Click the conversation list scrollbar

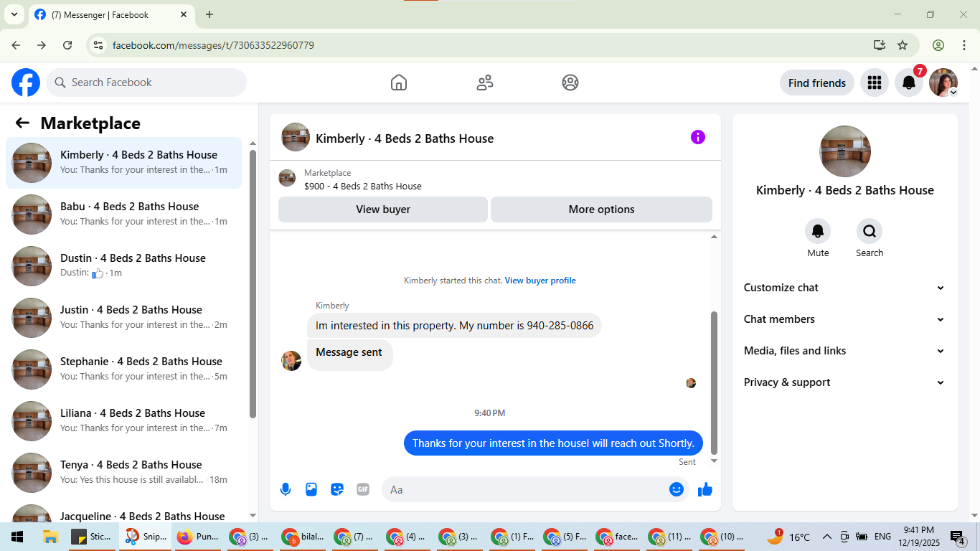pos(253,284)
